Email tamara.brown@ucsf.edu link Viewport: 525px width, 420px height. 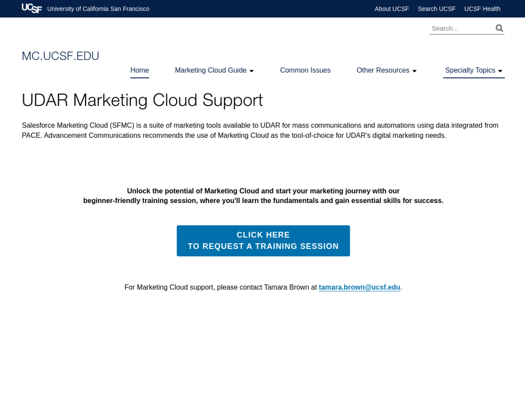[x=359, y=287]
